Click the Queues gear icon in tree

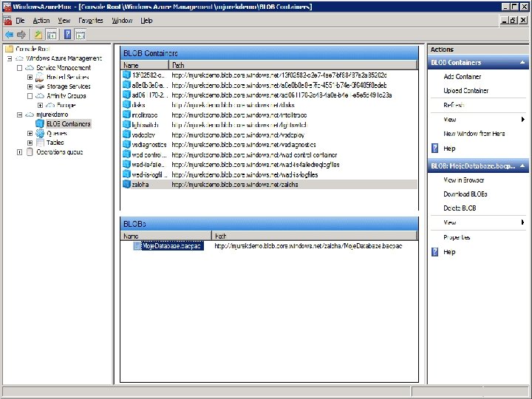click(40, 133)
